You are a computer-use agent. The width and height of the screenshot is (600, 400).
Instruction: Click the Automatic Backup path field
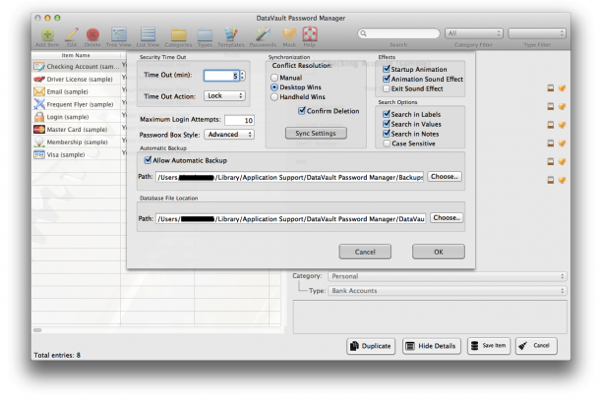pyautogui.click(x=289, y=177)
